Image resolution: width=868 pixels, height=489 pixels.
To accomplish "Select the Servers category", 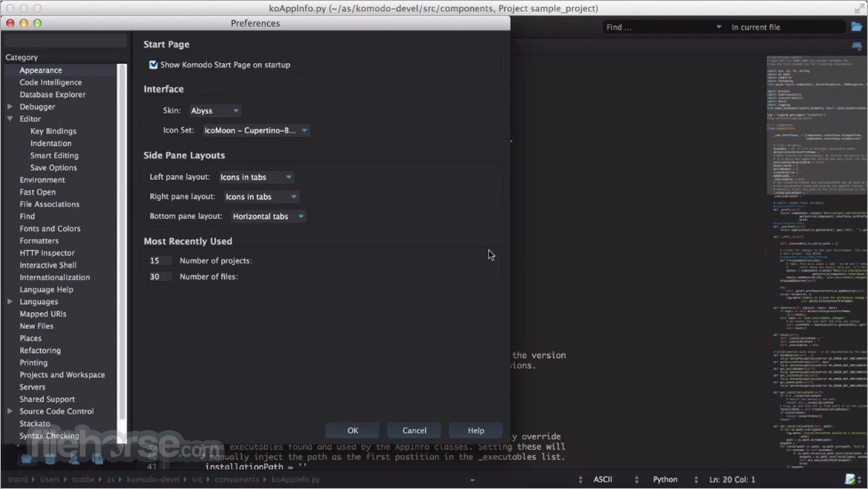I will click(x=32, y=387).
